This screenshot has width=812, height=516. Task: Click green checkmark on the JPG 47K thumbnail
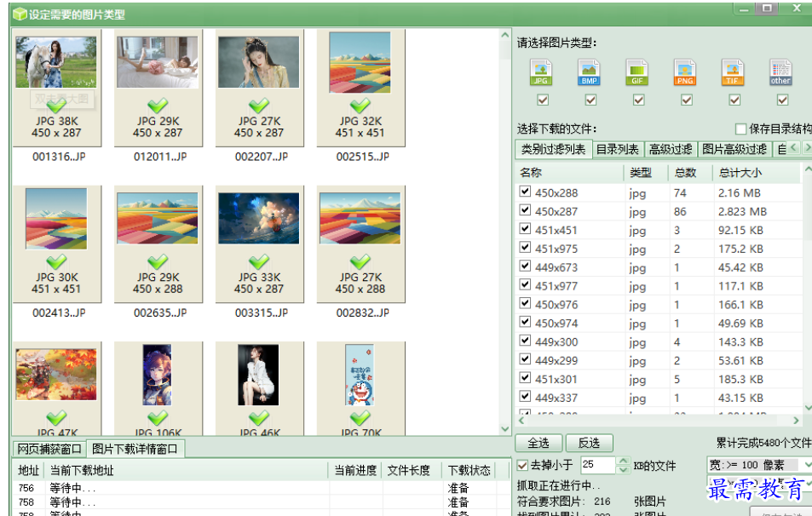click(56, 418)
